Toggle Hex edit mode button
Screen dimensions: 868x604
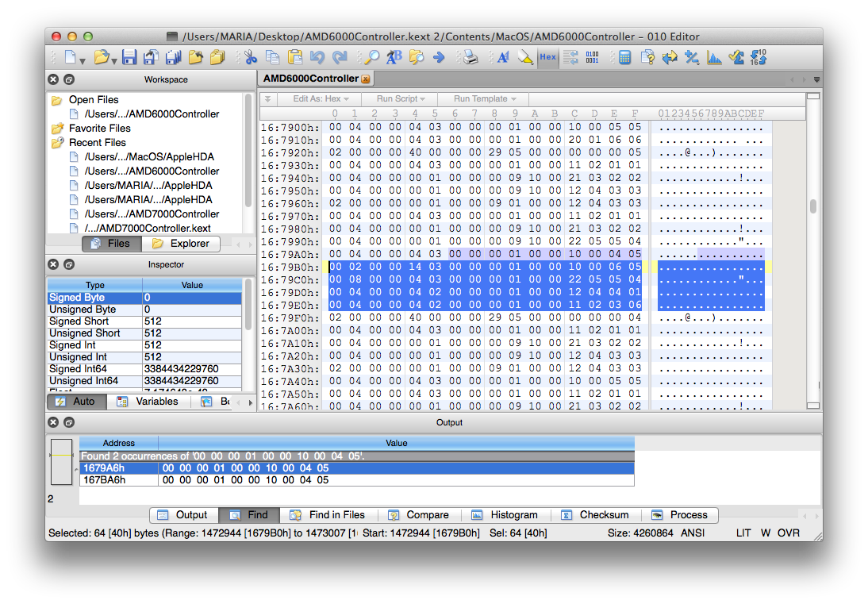(x=548, y=57)
